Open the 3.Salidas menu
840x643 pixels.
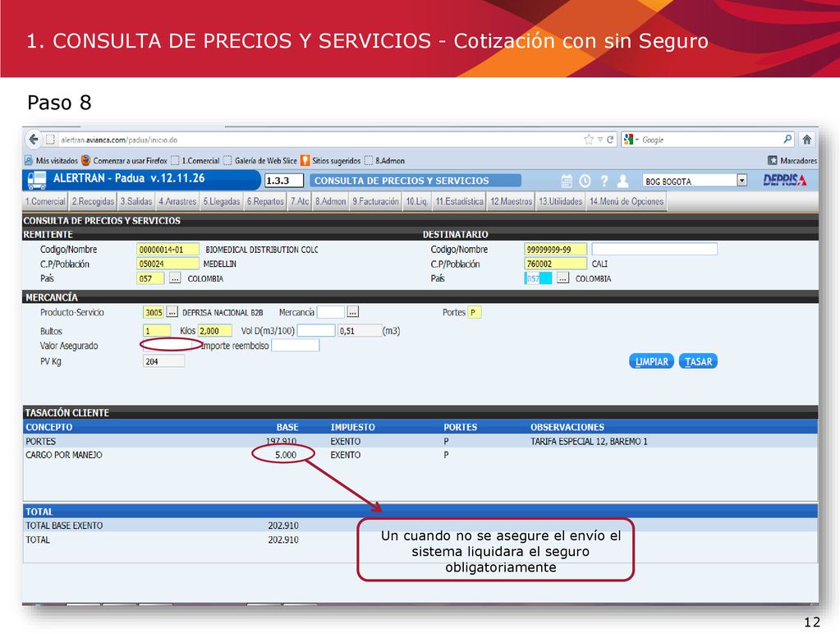pos(136,201)
